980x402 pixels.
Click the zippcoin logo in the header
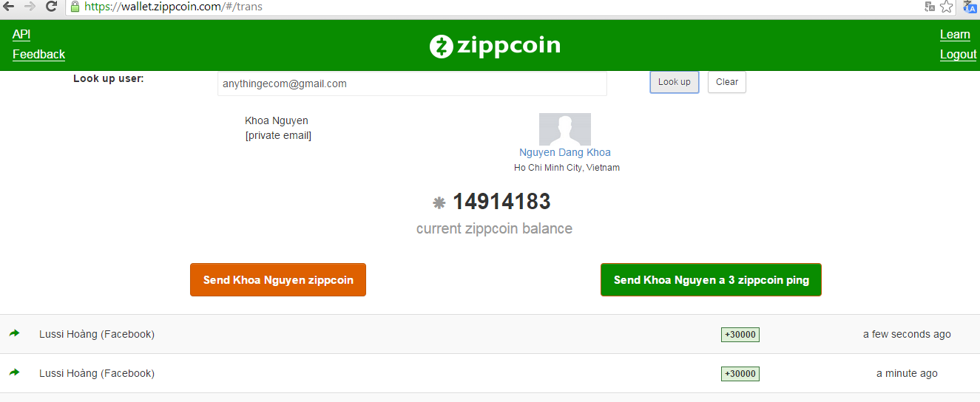494,46
